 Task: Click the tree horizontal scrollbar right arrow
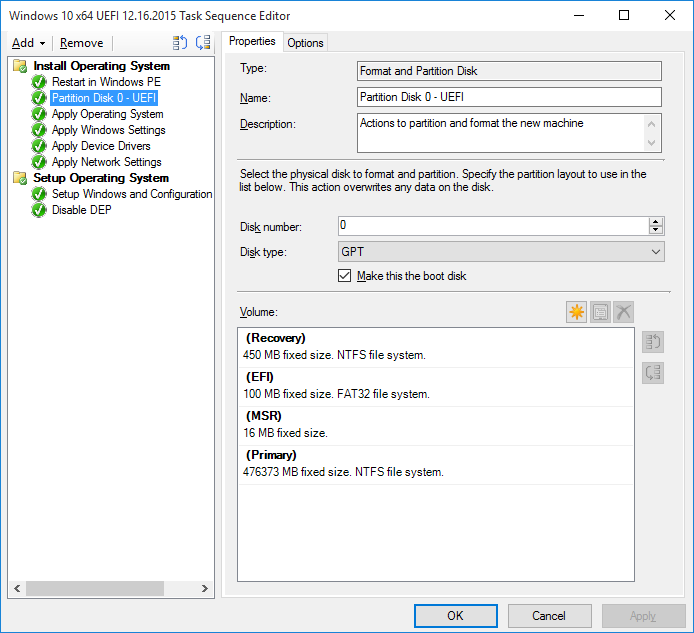coord(204,588)
